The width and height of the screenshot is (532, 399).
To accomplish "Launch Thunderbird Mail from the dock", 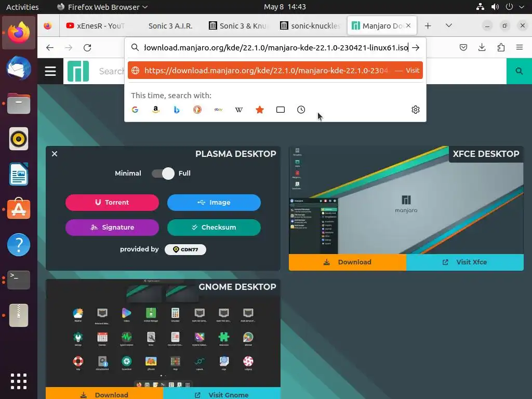I will (x=19, y=68).
